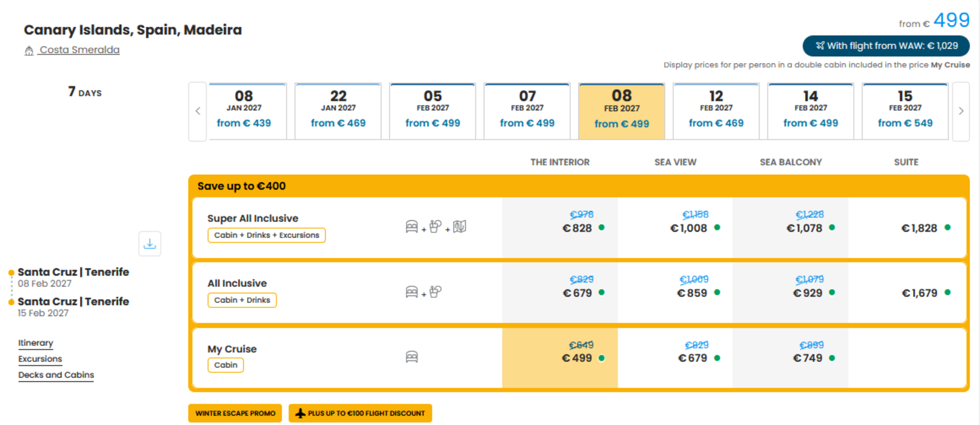980x425 pixels.
Task: Click the excursions map icon in Super All Inclusive
Action: pyautogui.click(x=459, y=227)
